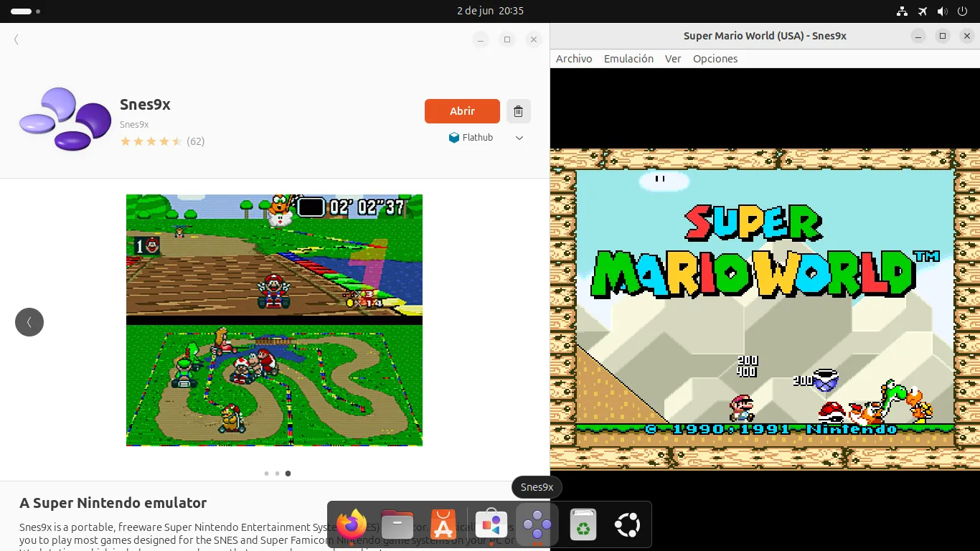Click the airplane mode icon in top bar
The width and height of the screenshot is (980, 551).
[923, 11]
